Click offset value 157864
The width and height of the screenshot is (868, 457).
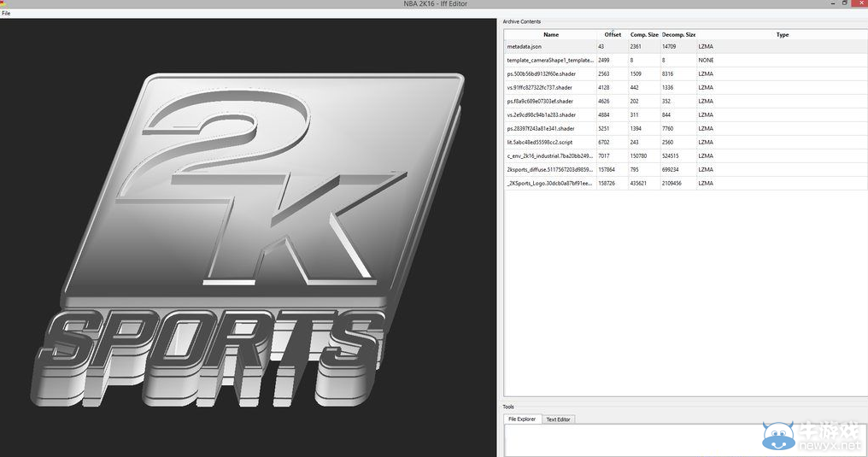coord(607,170)
